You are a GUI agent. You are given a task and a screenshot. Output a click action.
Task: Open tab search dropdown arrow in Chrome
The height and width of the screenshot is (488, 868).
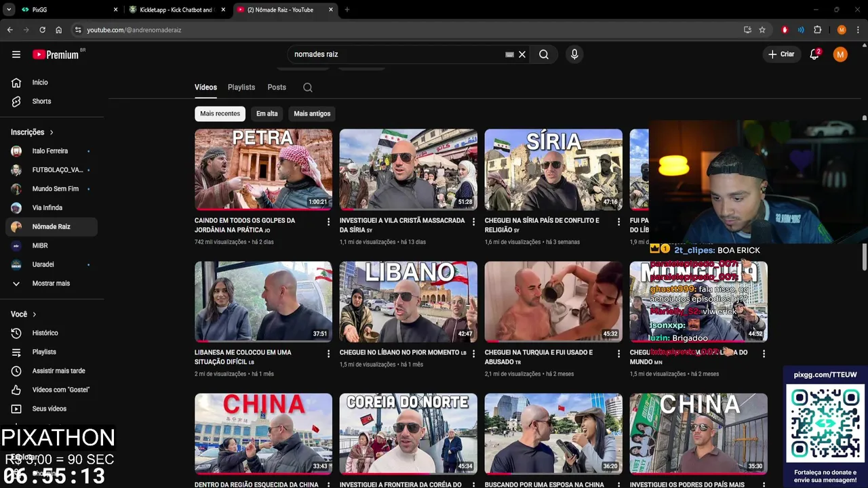click(x=9, y=9)
